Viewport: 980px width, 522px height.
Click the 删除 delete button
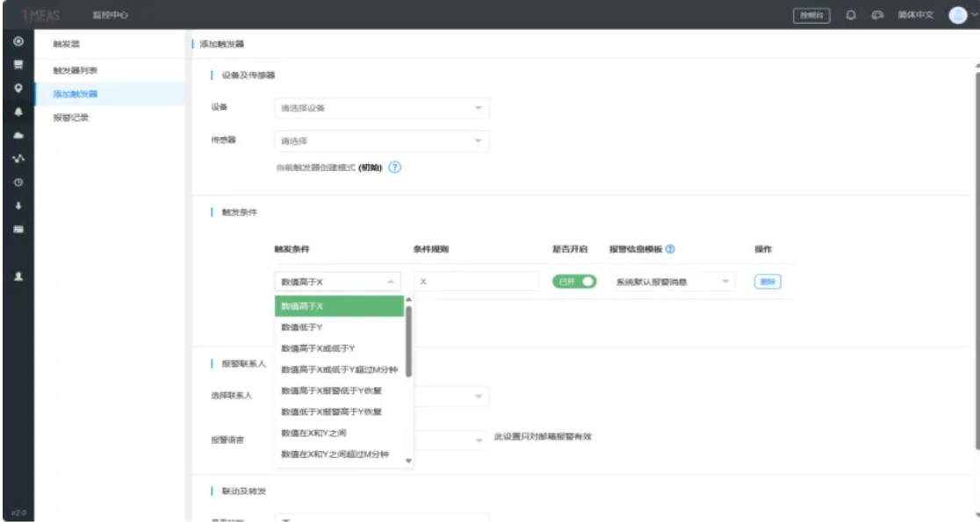[x=767, y=282]
